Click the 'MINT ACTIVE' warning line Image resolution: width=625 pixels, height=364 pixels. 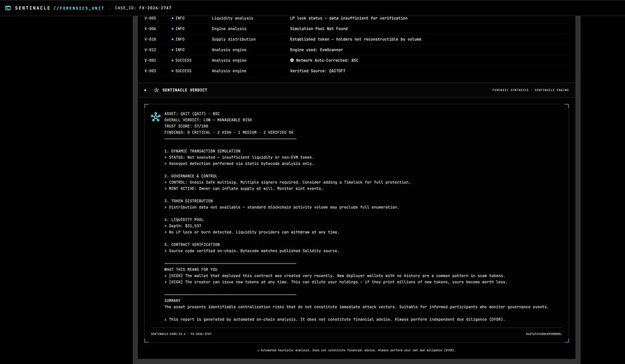(244, 189)
